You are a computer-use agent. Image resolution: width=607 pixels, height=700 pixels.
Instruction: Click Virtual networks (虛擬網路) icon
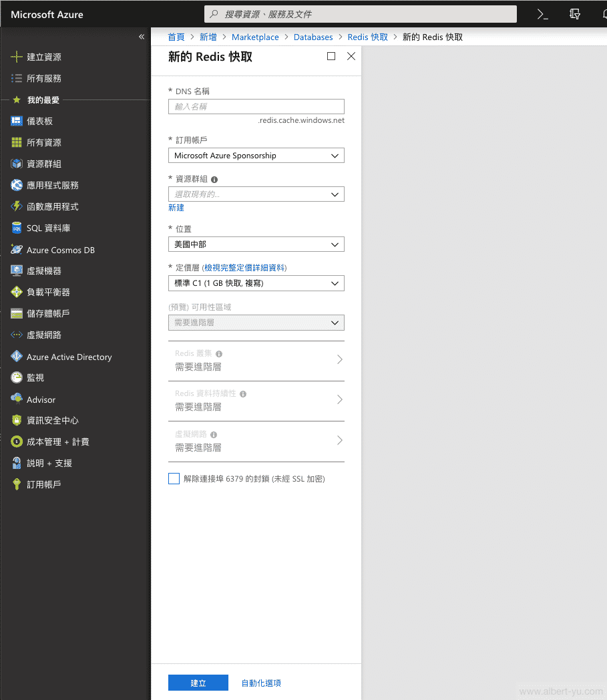click(17, 335)
